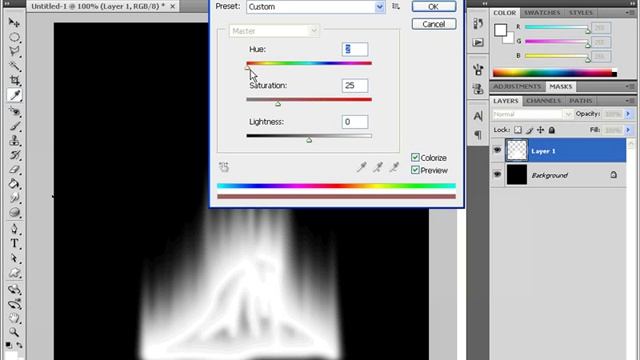Select the History Brush tool
Image resolution: width=640 pixels, height=360 pixels.
tap(14, 155)
